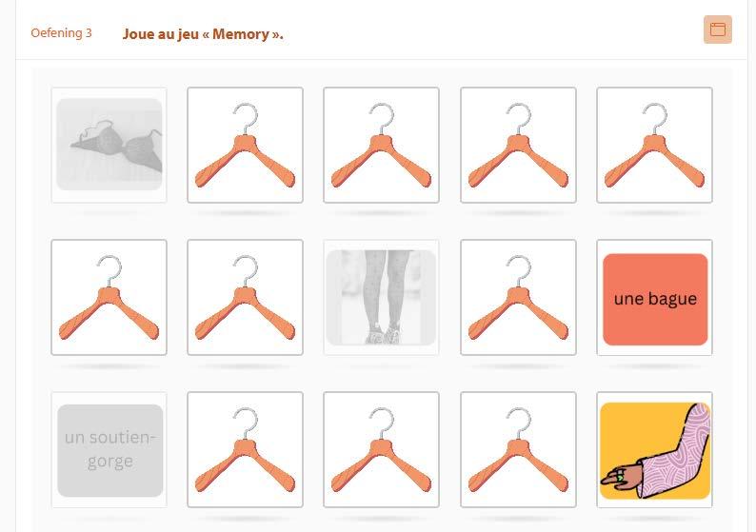The image size is (756, 532).
Task: Flip the second hanger card in middle row
Action: pos(245,297)
